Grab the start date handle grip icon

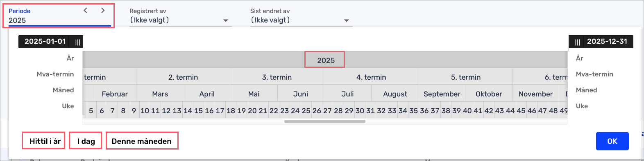tap(78, 42)
